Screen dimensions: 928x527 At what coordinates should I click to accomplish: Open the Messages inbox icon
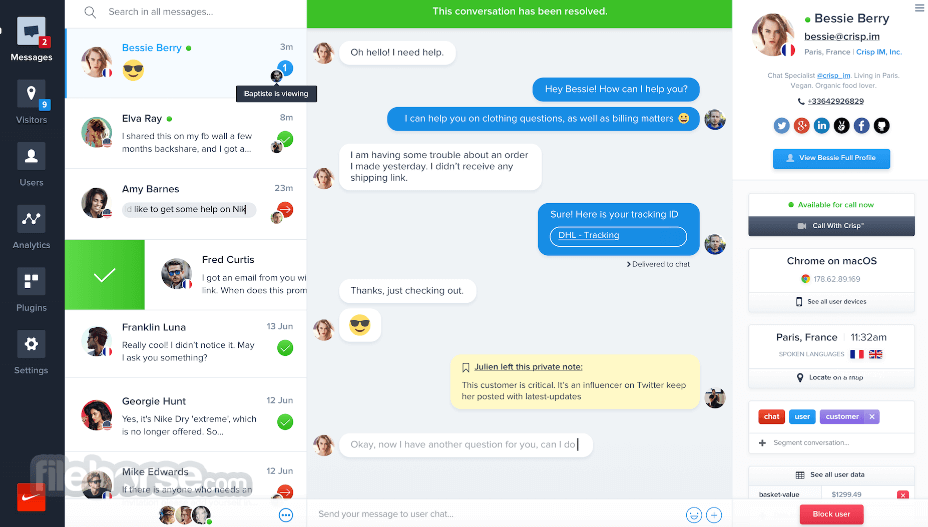point(31,31)
